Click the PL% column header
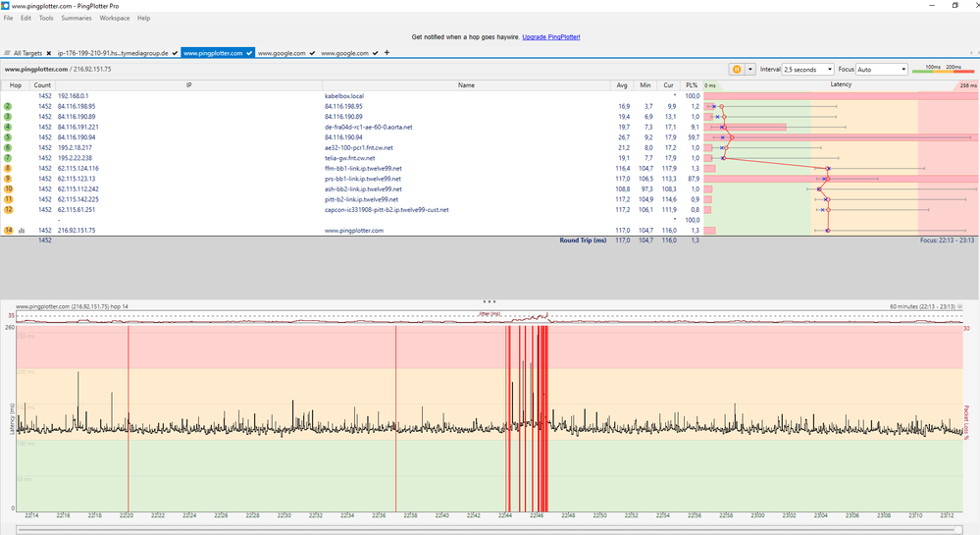980x535 pixels. (x=692, y=85)
